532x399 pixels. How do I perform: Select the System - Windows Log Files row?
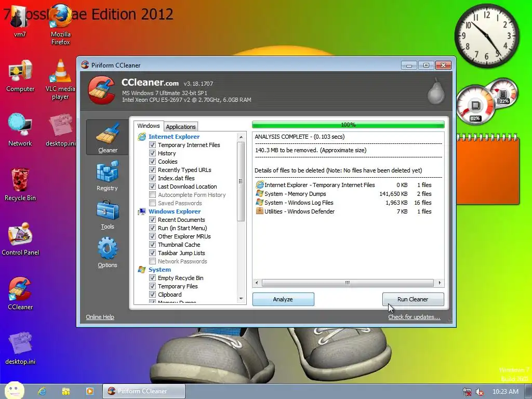[x=343, y=203]
